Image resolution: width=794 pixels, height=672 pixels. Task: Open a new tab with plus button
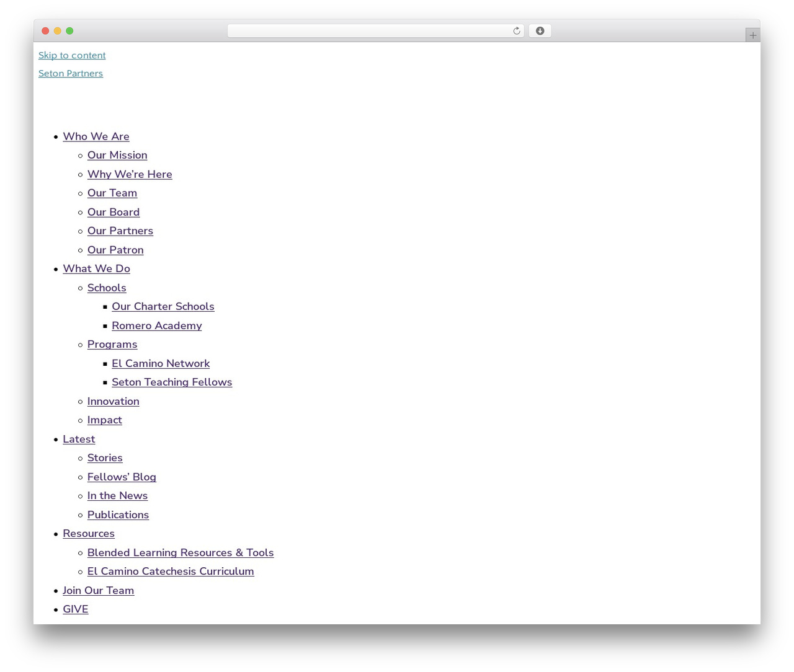752,35
